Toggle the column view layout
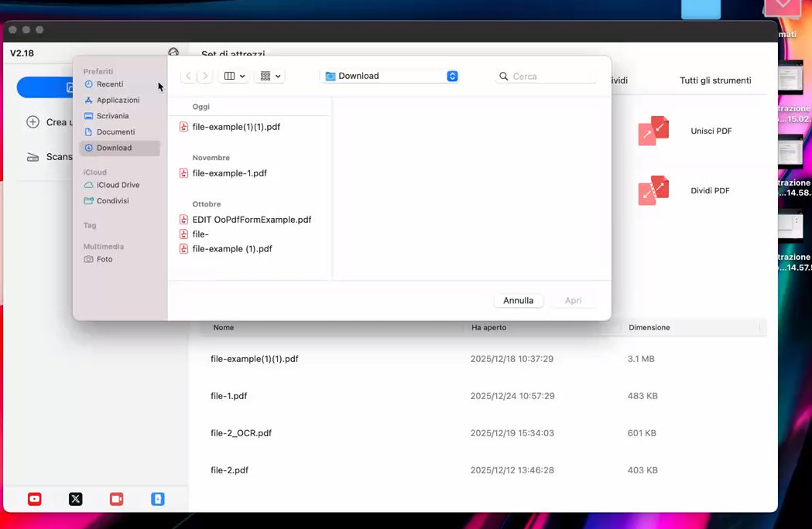 (x=229, y=76)
